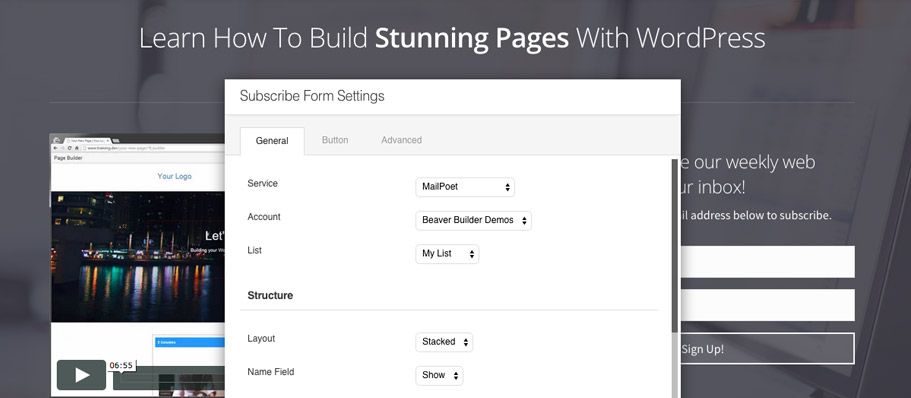This screenshot has width=911, height=398.
Task: Click the video thumbnail city lights image
Action: 138,257
